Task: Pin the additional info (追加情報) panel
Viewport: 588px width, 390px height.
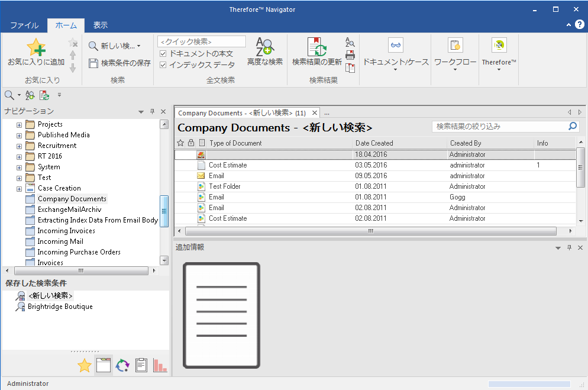Action: point(569,247)
